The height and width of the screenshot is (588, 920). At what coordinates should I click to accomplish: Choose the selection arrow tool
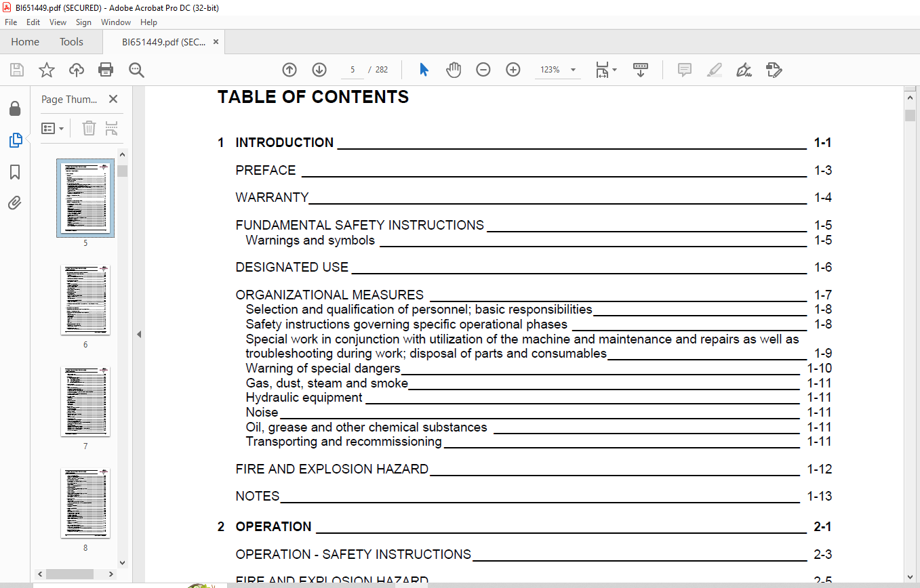coord(424,70)
